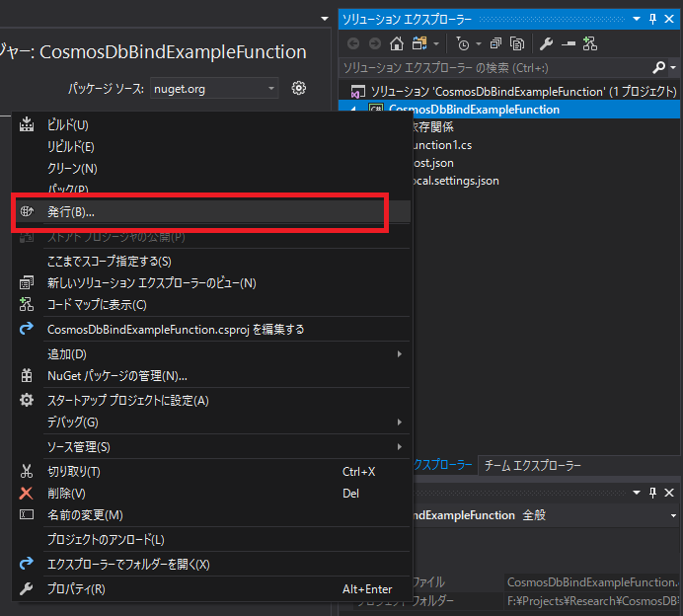Click the wrench Properties icon in toolbar
The width and height of the screenshot is (683, 616).
point(546,43)
